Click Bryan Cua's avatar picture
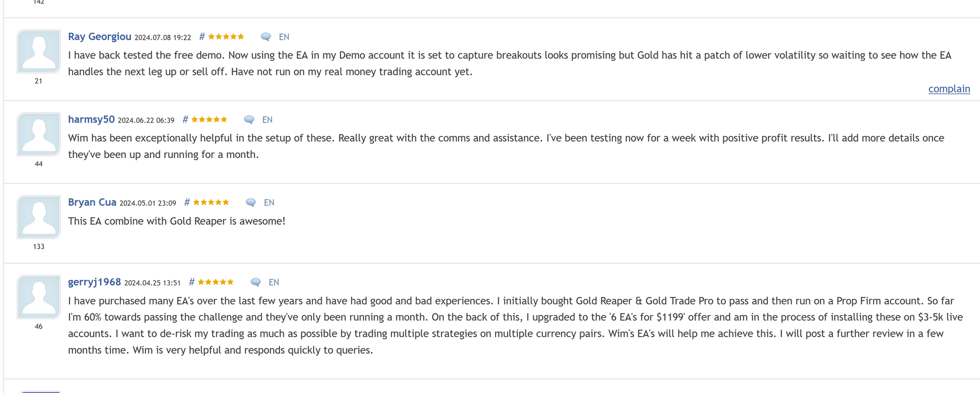 39,217
